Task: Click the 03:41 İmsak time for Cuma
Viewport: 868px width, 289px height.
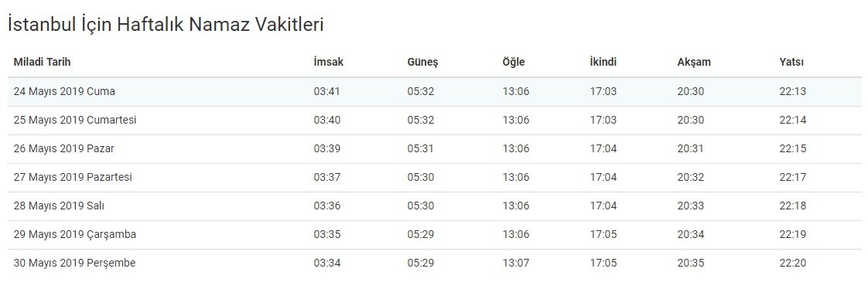Action: 326,92
